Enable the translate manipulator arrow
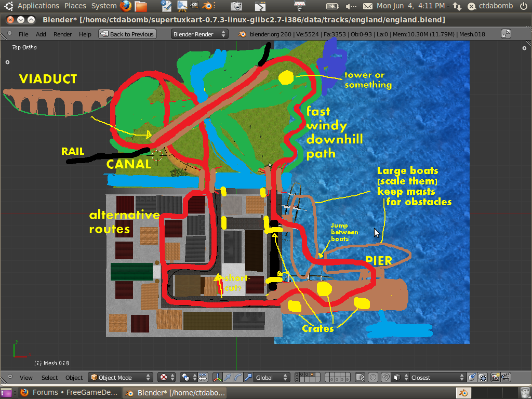The image size is (532, 399). pos(228,378)
